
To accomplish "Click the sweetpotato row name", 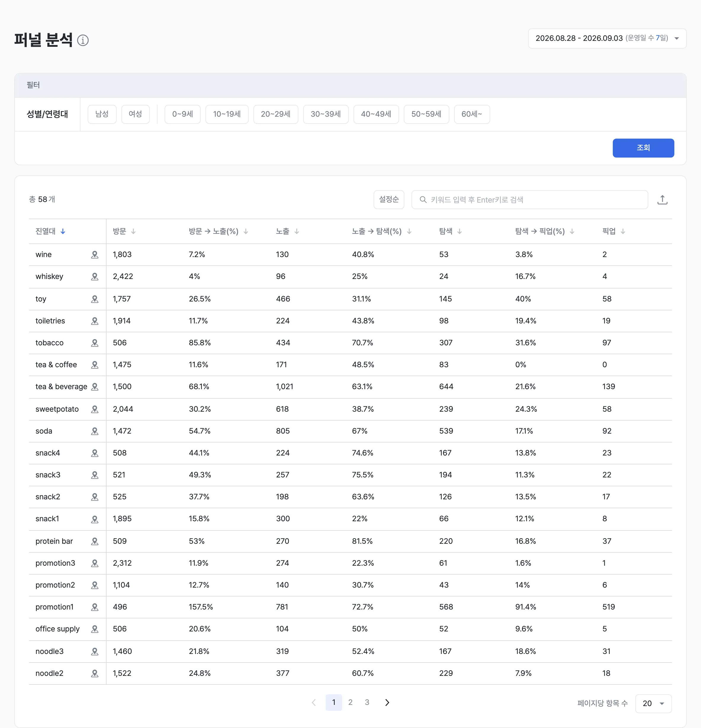I will 57,409.
